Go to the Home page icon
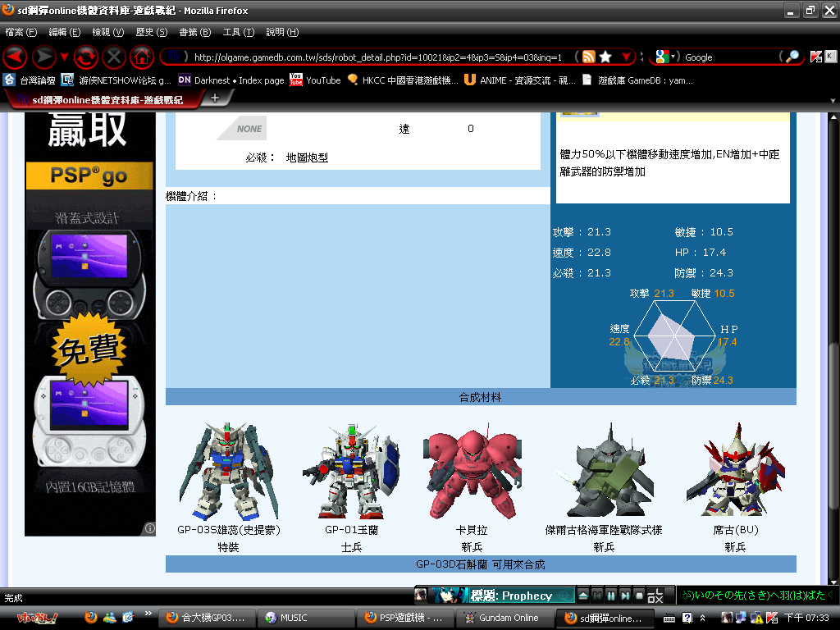Image resolution: width=840 pixels, height=630 pixels. [x=141, y=57]
